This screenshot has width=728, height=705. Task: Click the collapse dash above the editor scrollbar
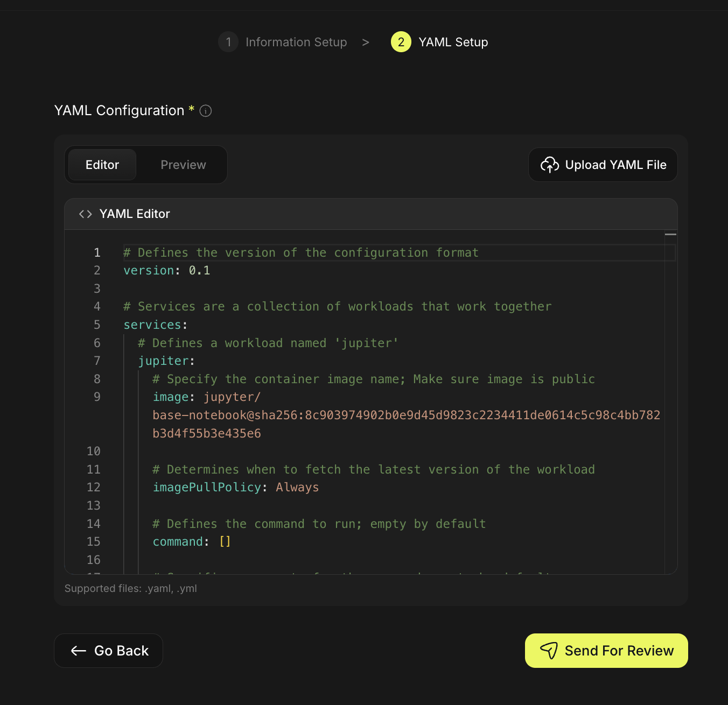(670, 235)
